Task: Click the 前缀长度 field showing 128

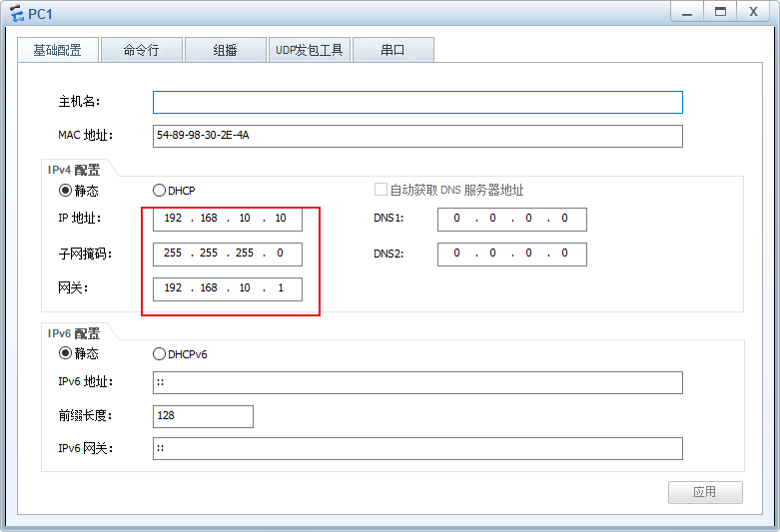Action: click(x=203, y=416)
